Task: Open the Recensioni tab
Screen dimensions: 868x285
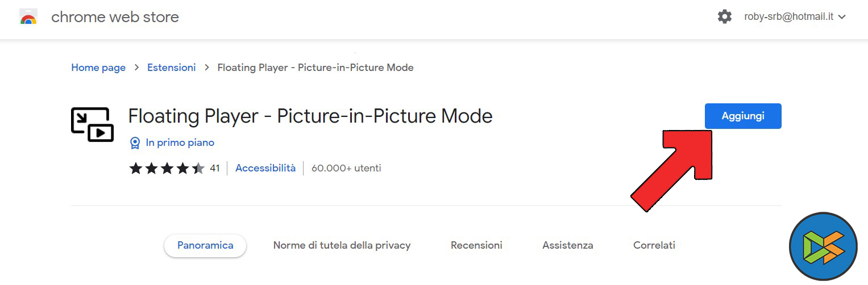Action: 476,246
